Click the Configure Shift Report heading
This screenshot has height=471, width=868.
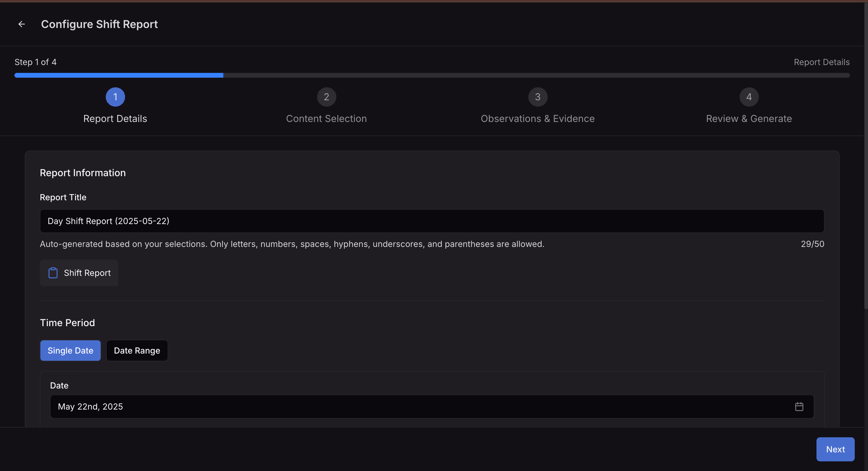(99, 24)
